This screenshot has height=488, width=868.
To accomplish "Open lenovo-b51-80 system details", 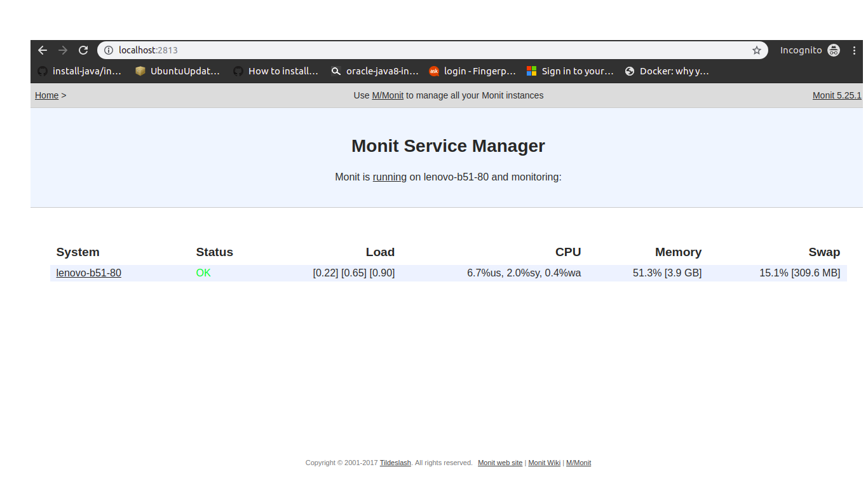I will coord(88,273).
